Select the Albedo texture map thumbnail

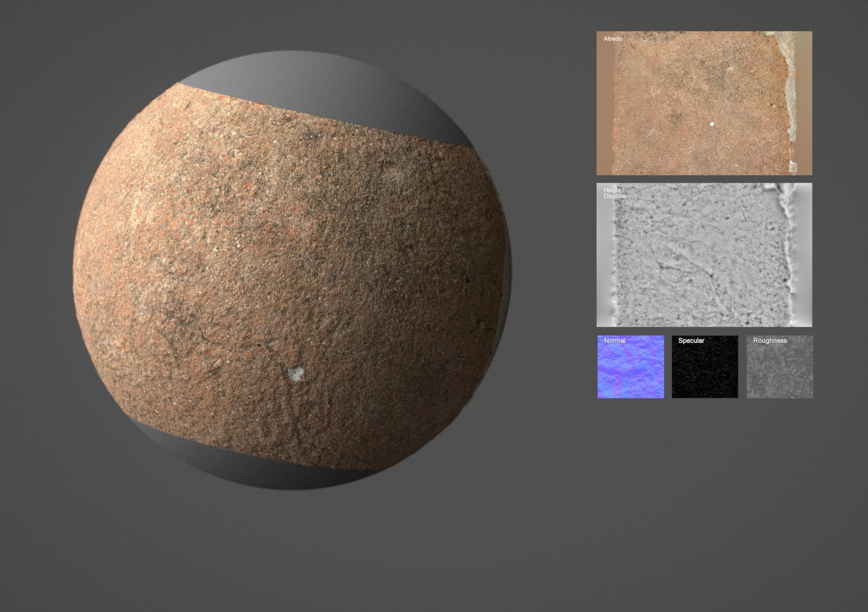click(x=704, y=103)
